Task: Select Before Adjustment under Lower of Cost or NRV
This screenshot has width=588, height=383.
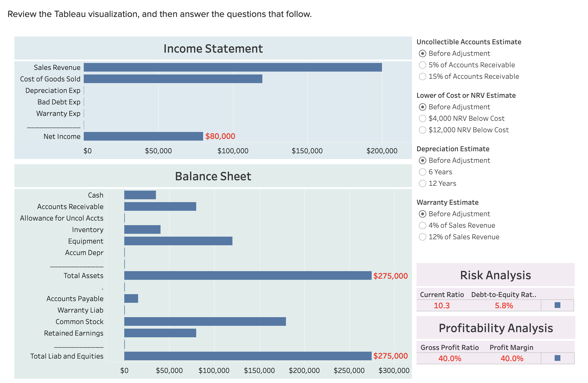Action: [422, 107]
